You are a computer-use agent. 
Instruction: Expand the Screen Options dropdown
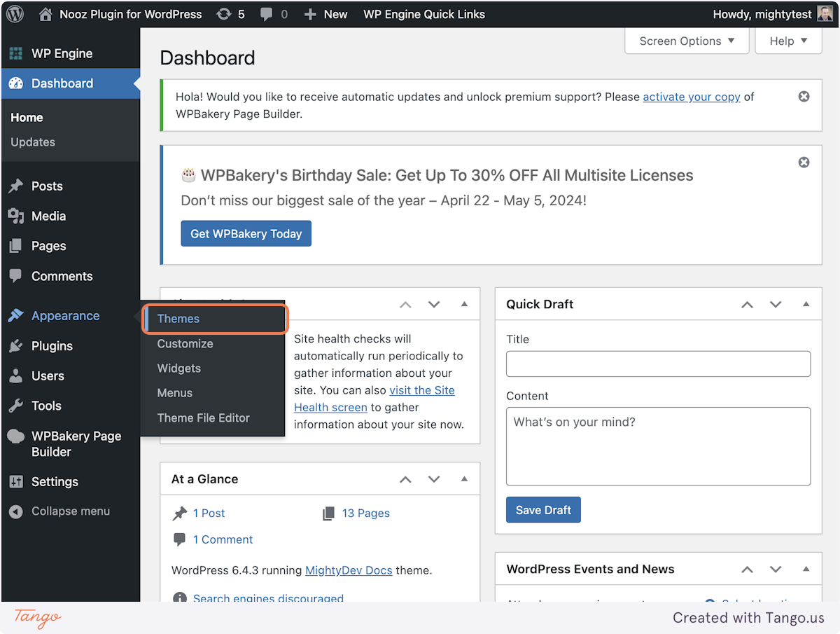pos(687,41)
